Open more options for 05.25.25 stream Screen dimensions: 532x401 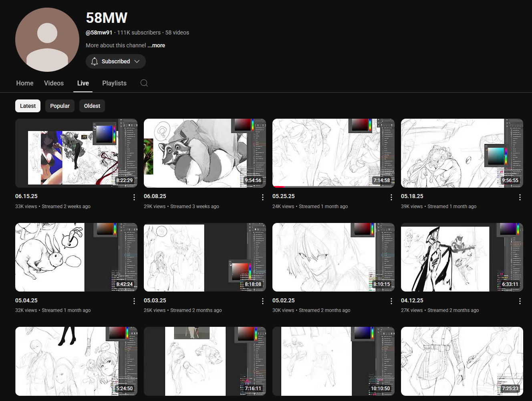pyautogui.click(x=391, y=197)
